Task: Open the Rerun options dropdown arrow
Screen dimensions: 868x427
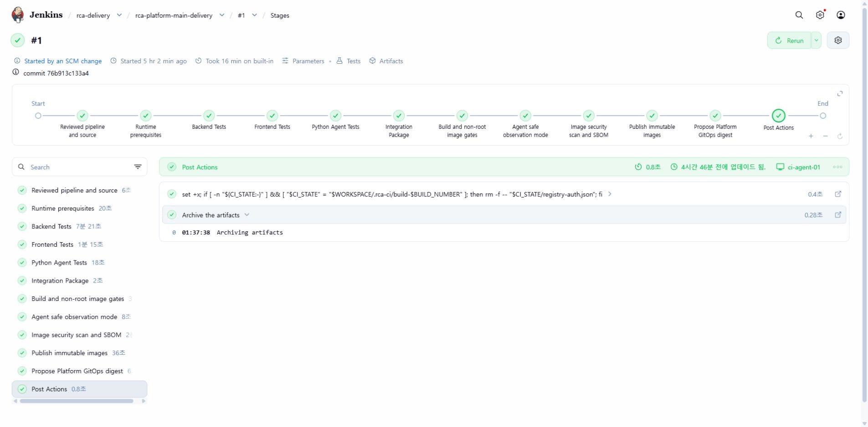Action: pos(816,40)
